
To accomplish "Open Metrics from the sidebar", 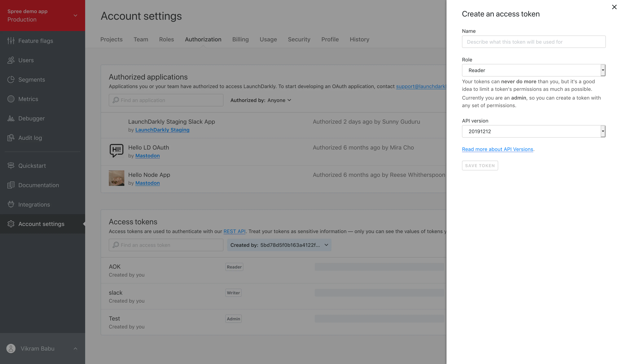I will [x=11, y=99].
